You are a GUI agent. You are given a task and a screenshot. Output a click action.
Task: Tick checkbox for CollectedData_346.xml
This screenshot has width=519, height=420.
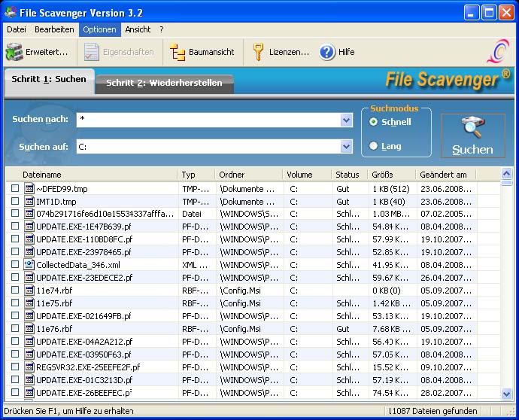click(15, 264)
